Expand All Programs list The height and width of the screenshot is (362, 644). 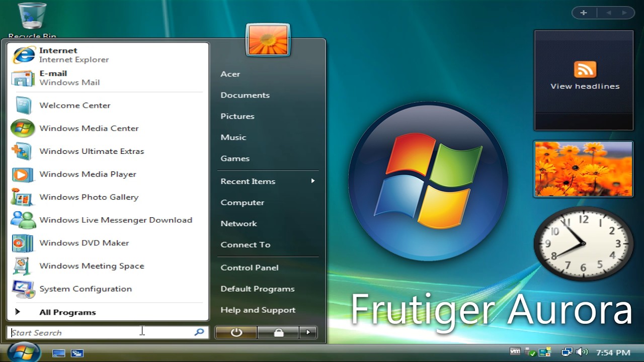(108, 312)
